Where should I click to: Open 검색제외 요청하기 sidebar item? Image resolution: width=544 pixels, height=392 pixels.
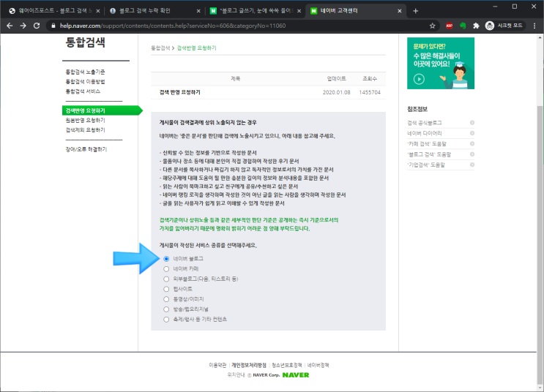[x=86, y=130]
